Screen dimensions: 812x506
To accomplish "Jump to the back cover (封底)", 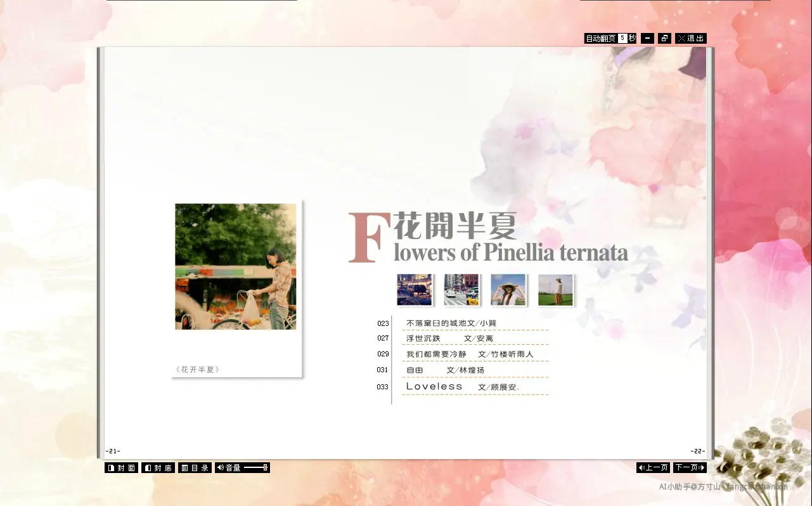I will [158, 468].
